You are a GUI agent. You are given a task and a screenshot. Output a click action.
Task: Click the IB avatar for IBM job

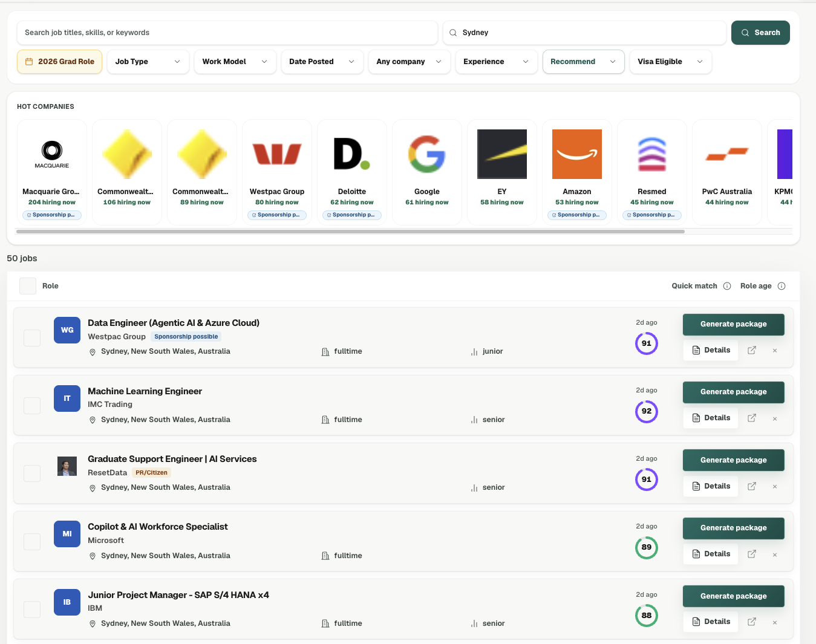67,602
